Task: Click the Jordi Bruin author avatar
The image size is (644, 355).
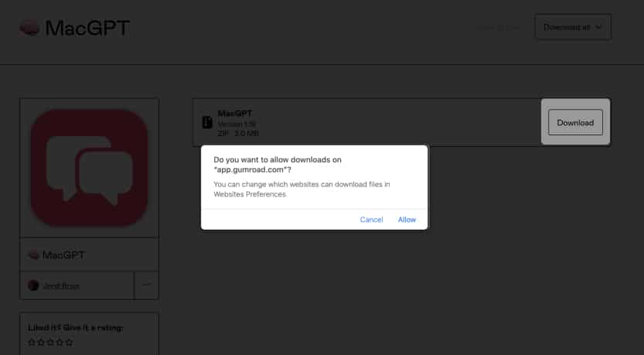Action: pyautogui.click(x=33, y=285)
